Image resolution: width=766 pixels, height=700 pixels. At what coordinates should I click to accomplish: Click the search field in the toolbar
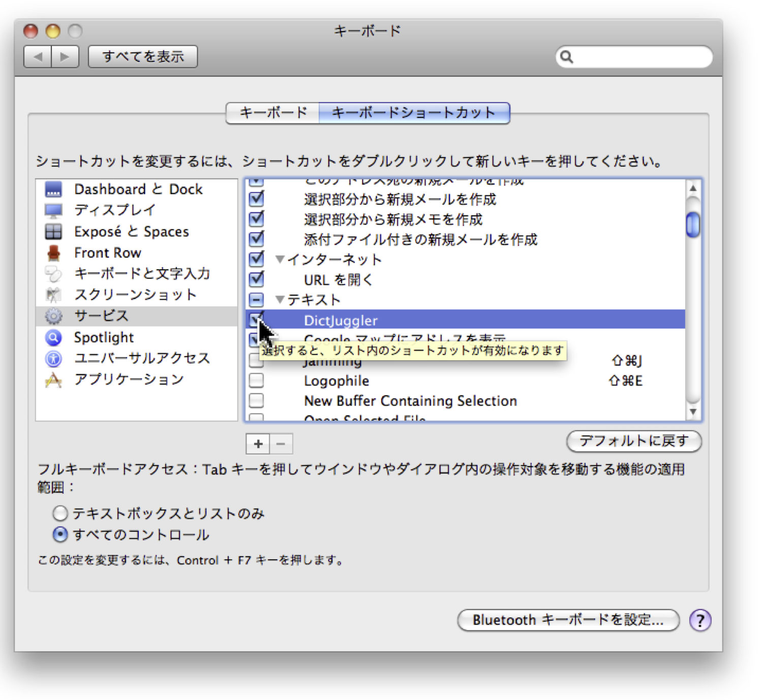coord(640,57)
